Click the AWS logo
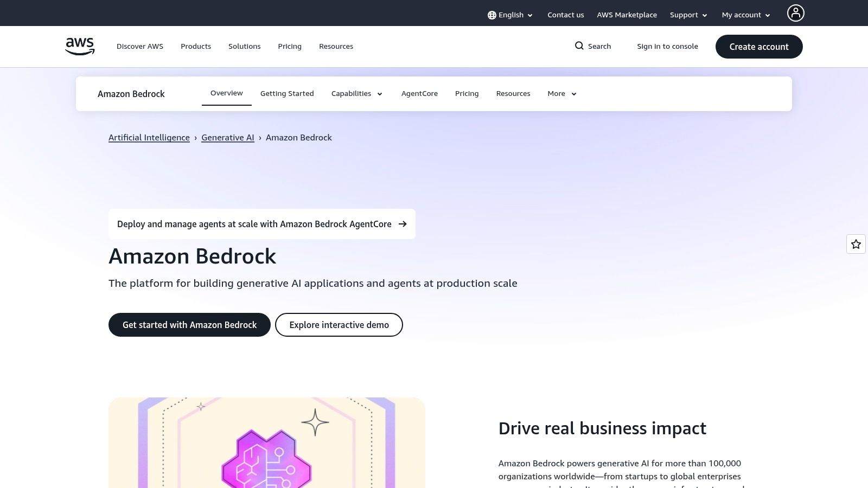This screenshot has height=488, width=868. 79,46
